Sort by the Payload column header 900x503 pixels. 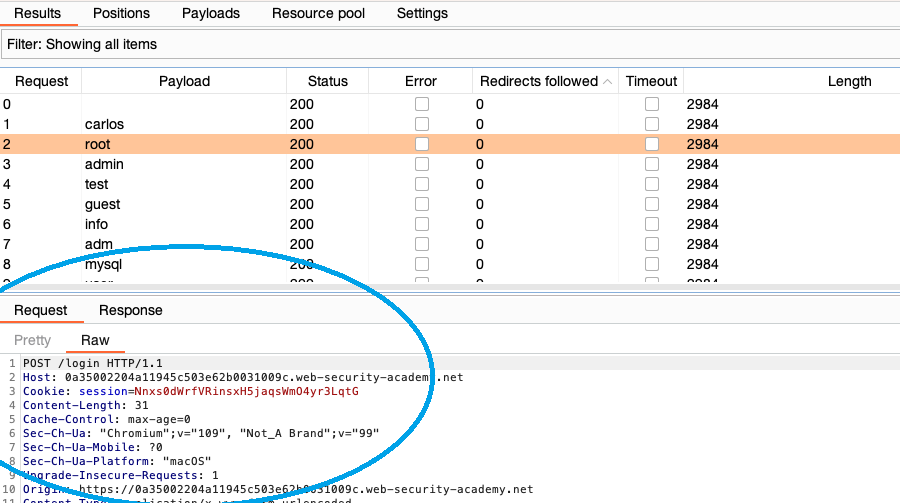(184, 81)
